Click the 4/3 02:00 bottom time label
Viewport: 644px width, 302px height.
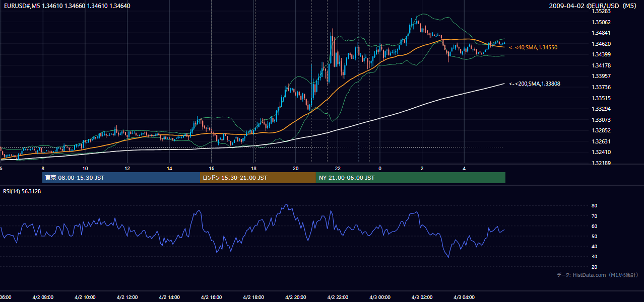422,297
